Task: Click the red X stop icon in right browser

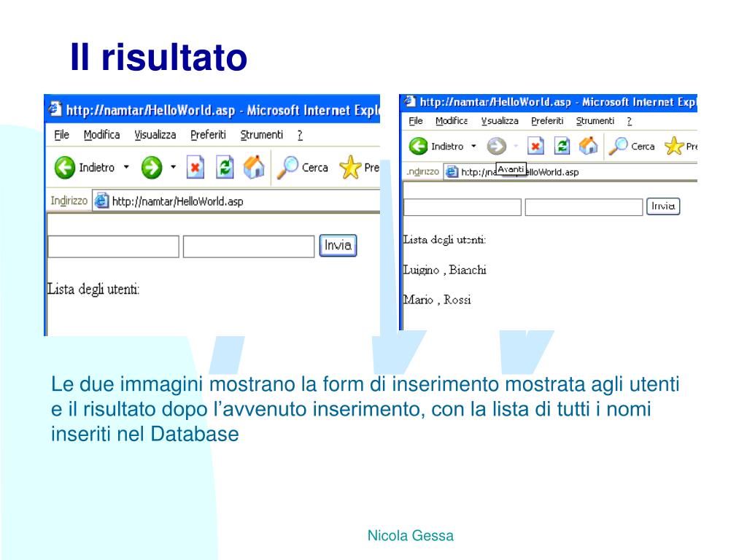Action: pos(535,146)
